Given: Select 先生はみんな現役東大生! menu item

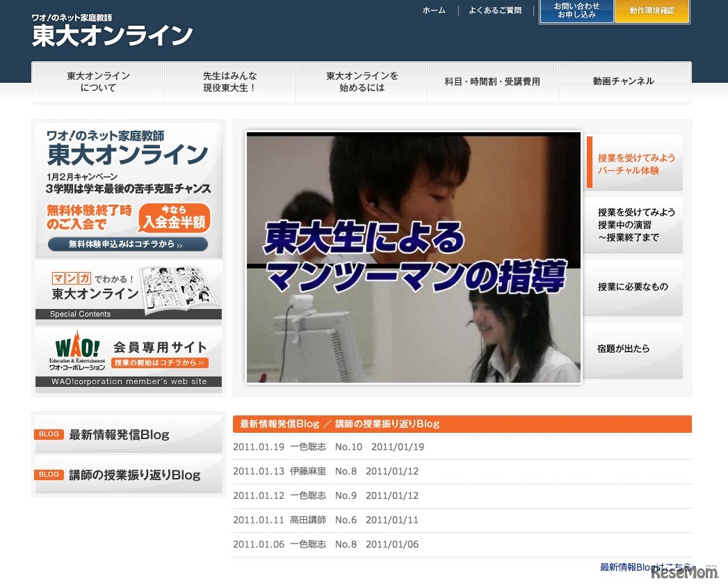Looking at the screenshot, I should (229, 82).
